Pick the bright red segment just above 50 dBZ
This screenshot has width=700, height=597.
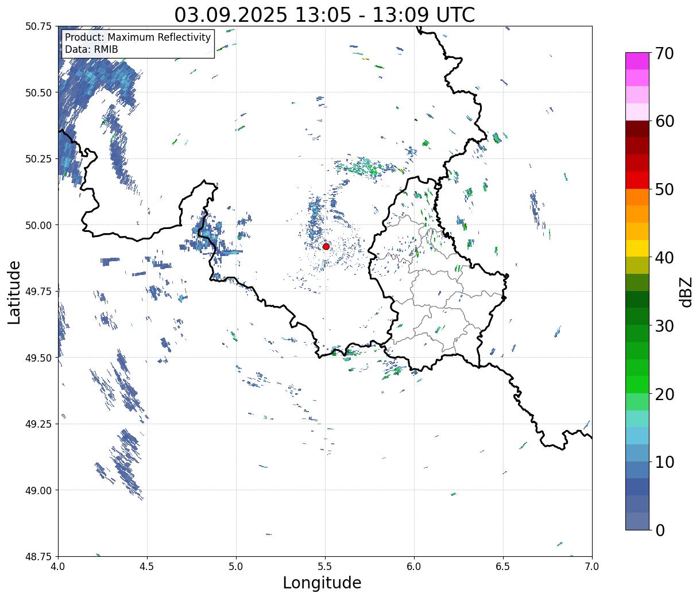coord(637,180)
